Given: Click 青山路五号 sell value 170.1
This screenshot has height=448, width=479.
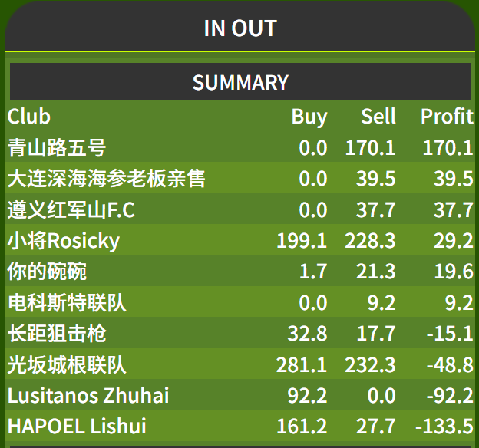Looking at the screenshot, I should (370, 148).
